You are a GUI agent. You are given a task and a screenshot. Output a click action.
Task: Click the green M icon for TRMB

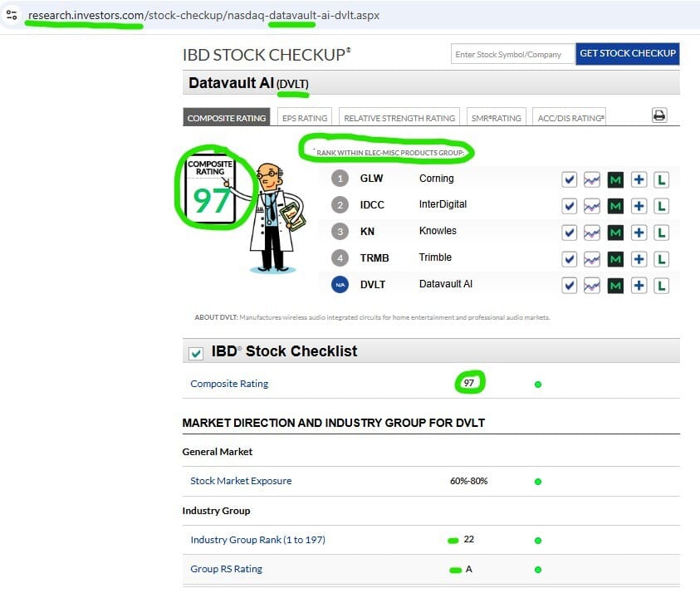coord(615,259)
